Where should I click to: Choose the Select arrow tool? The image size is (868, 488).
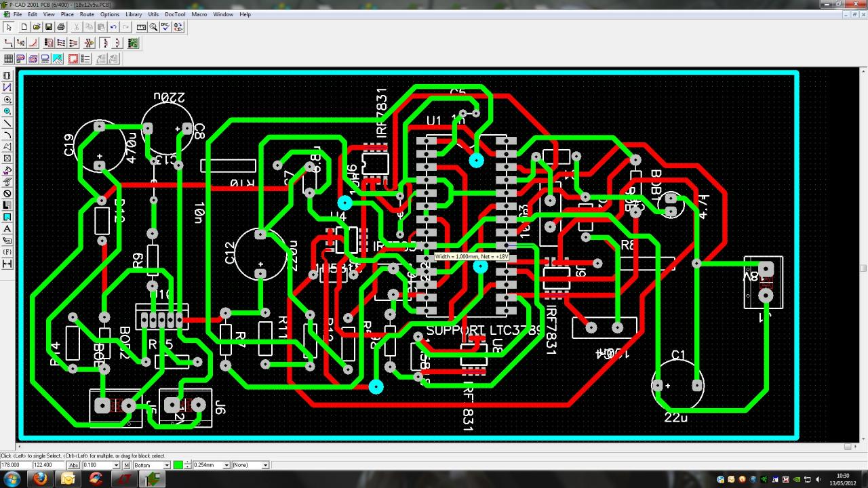point(8,27)
